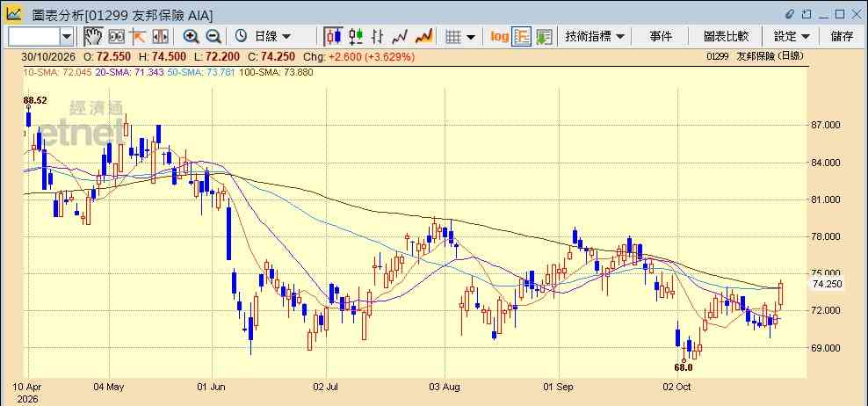Viewport: 868px width, 406px height.
Task: Switch to orange area chart type
Action: click(x=424, y=37)
